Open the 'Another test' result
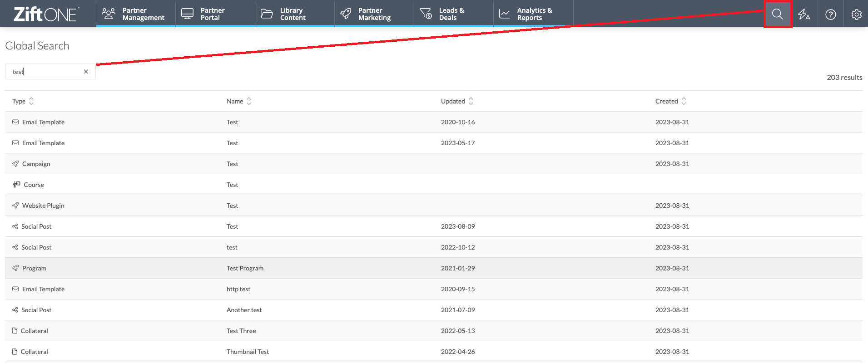 click(x=244, y=310)
